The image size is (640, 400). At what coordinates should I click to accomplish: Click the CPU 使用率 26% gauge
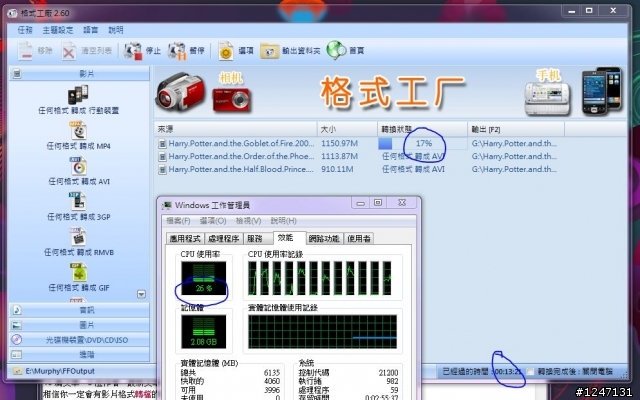pos(203,278)
